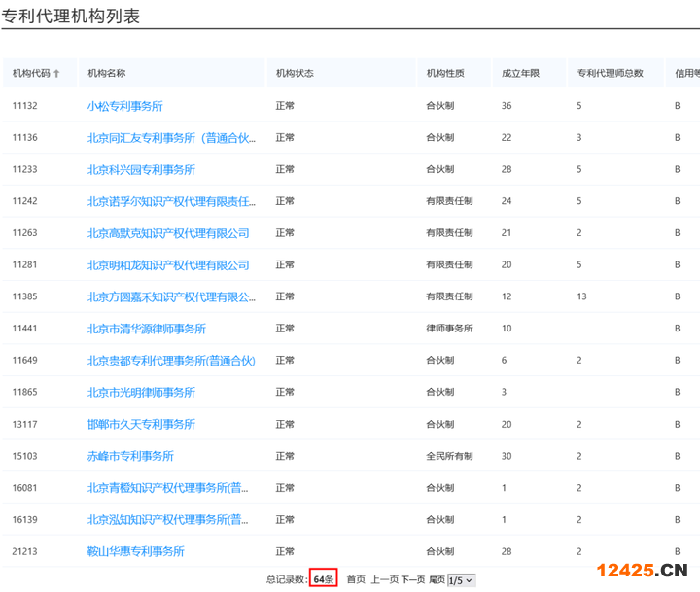Click the 邯郸市久天专利事务所 link
This screenshot has width=700, height=592.
point(141,424)
